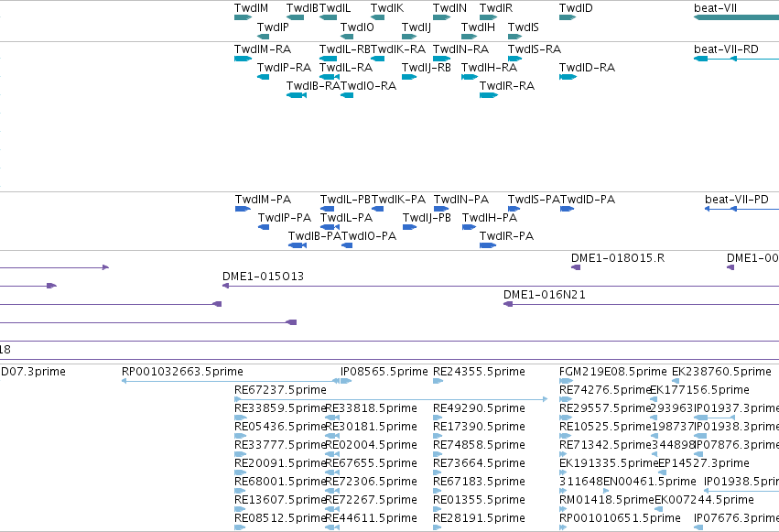This screenshot has width=779, height=532.
Task: Click the TwdlM-RA transcript label
Action: [263, 49]
